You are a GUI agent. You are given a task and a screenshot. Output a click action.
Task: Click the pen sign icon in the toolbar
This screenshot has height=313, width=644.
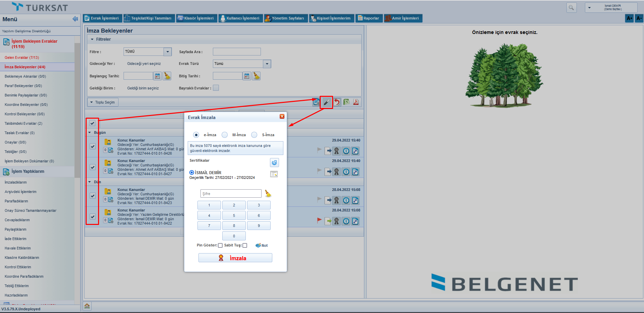point(326,102)
